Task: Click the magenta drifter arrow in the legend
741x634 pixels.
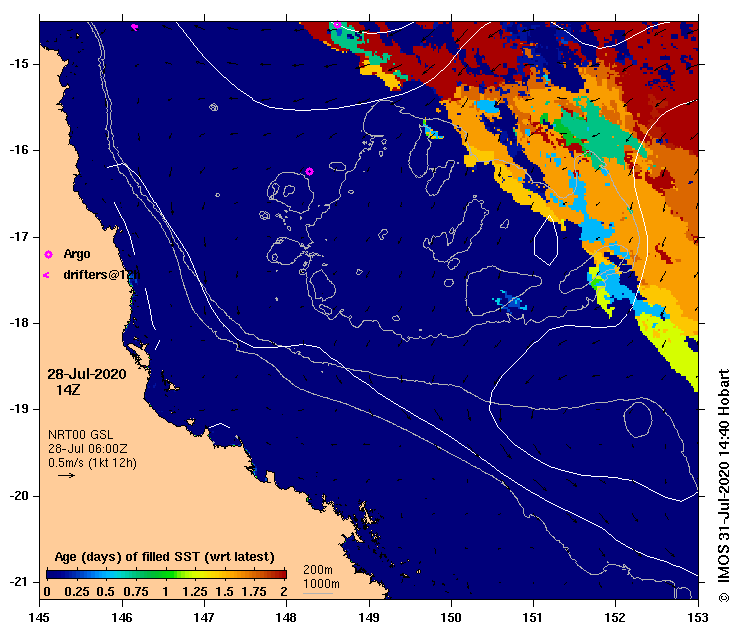Action: click(x=46, y=275)
